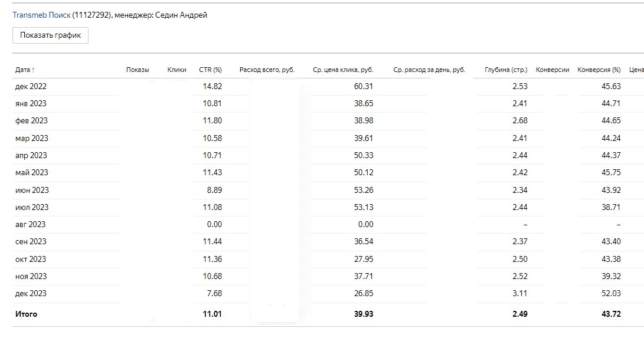Click the Показать график button
This screenshot has height=338, width=644.
[50, 35]
